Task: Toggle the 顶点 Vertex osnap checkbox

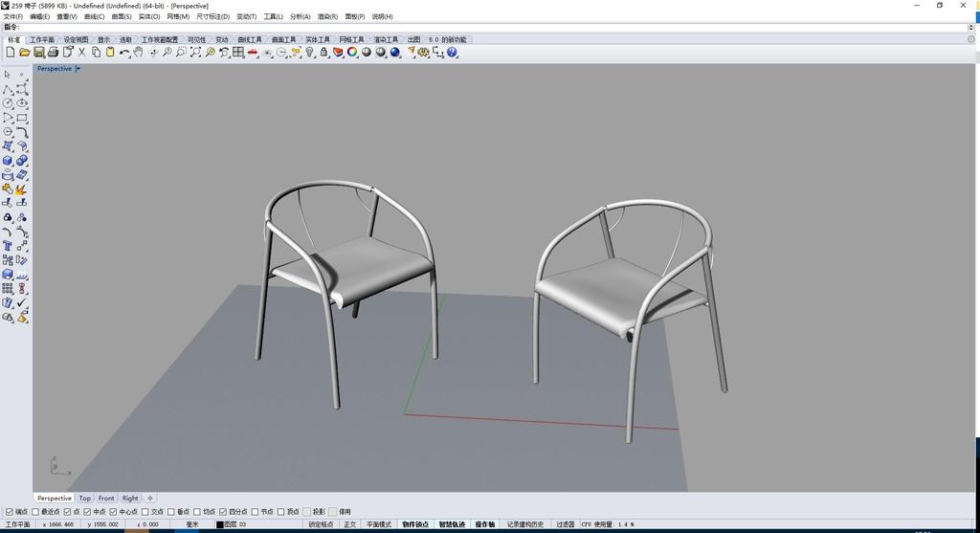Action: point(281,512)
